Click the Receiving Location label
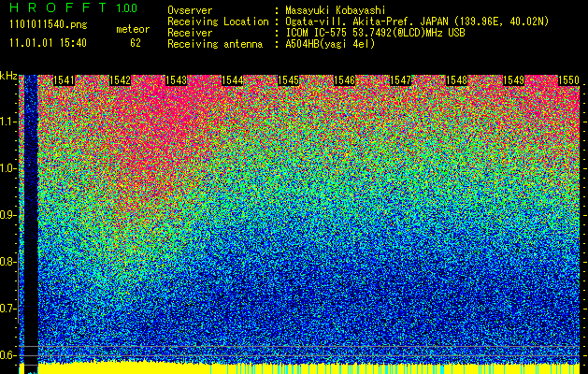This screenshot has height=374, width=588. (218, 22)
